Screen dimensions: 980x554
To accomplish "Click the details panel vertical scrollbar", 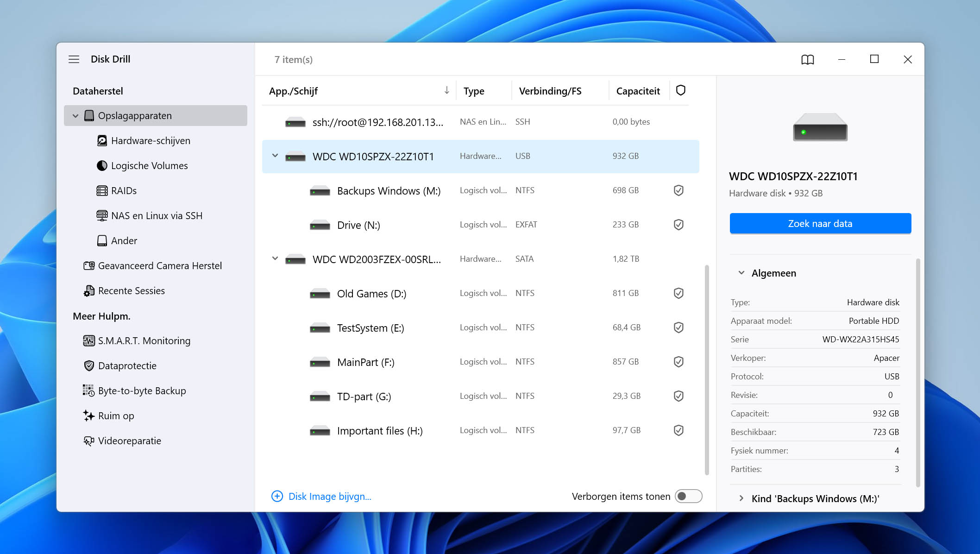I will [918, 372].
